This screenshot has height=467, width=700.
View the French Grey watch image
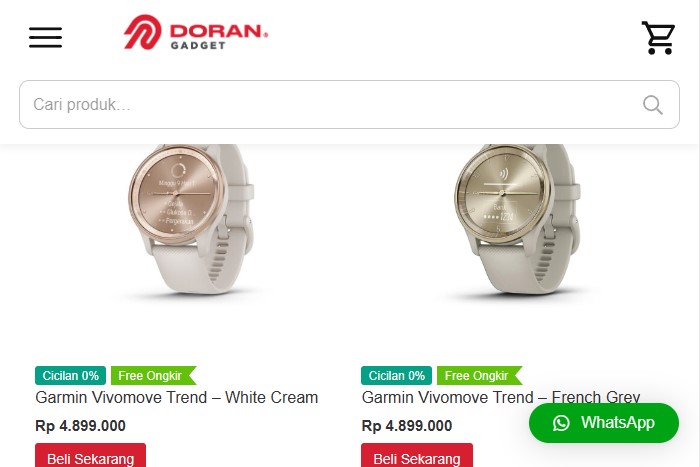[x=517, y=220]
